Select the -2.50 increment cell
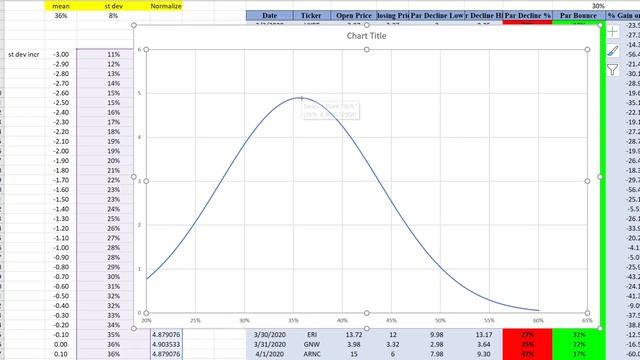The height and width of the screenshot is (360, 640). tap(61, 103)
